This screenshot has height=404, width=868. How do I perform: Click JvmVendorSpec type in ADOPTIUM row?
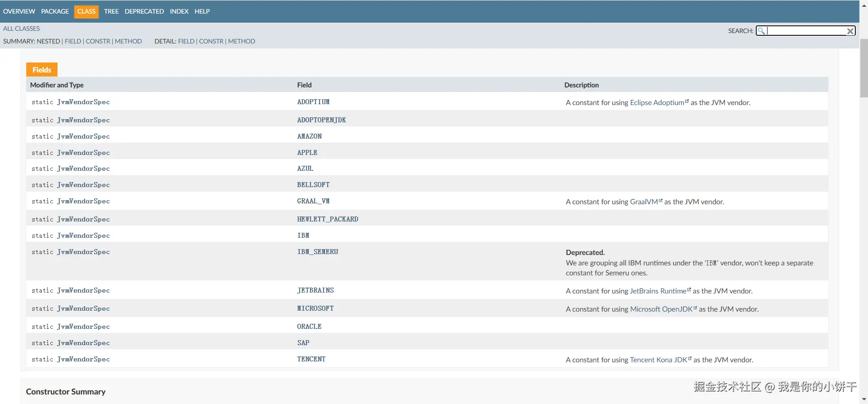pyautogui.click(x=83, y=102)
